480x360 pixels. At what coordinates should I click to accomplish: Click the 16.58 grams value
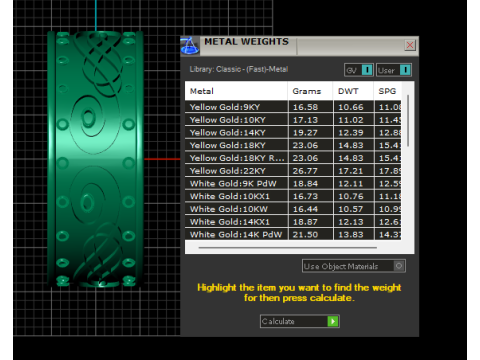click(305, 107)
